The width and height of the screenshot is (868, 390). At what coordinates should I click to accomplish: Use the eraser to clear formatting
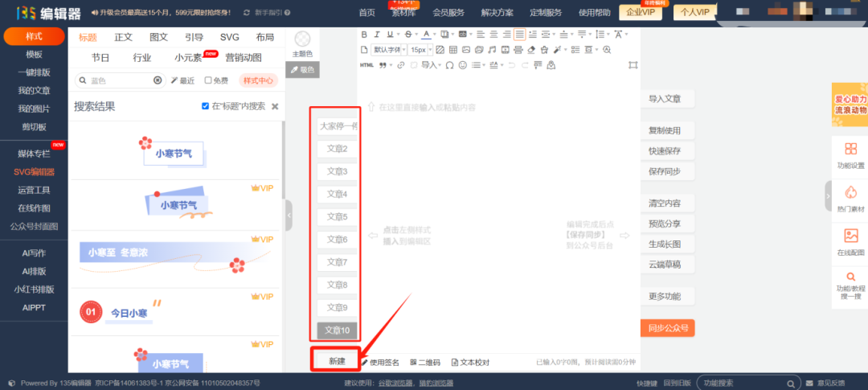[x=531, y=50]
